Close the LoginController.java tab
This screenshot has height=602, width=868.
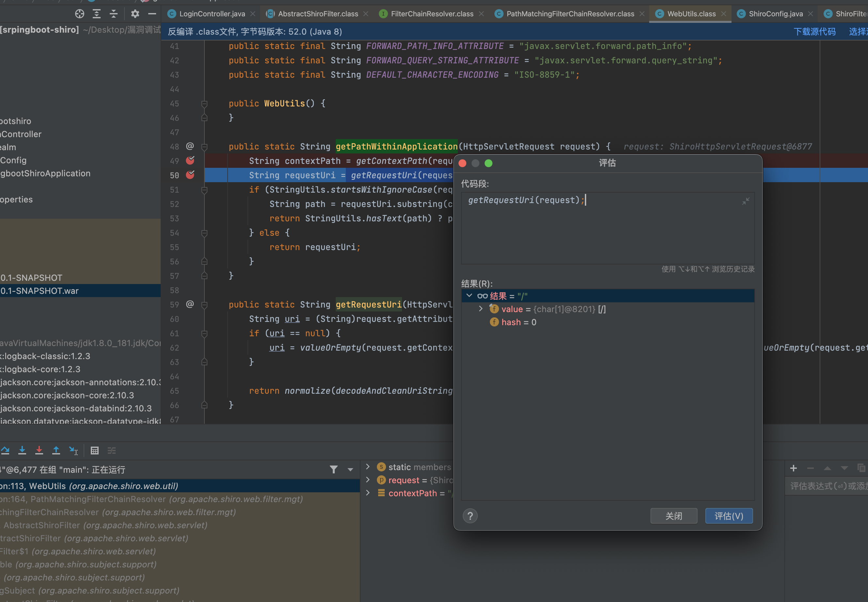point(253,14)
